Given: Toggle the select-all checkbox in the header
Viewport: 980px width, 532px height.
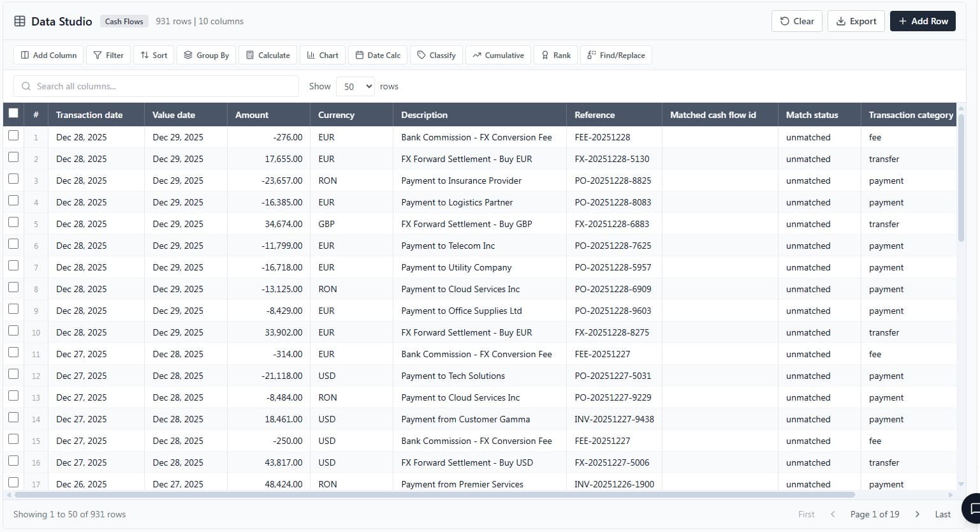Looking at the screenshot, I should click(13, 112).
